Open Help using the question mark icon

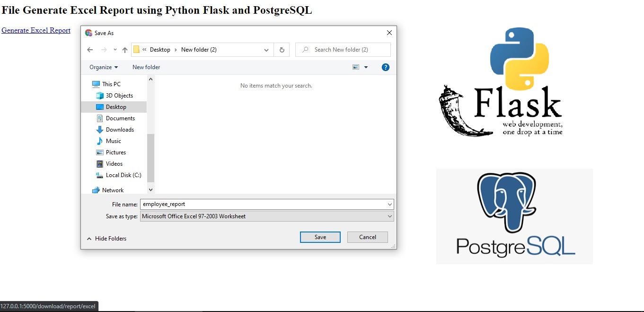[386, 67]
